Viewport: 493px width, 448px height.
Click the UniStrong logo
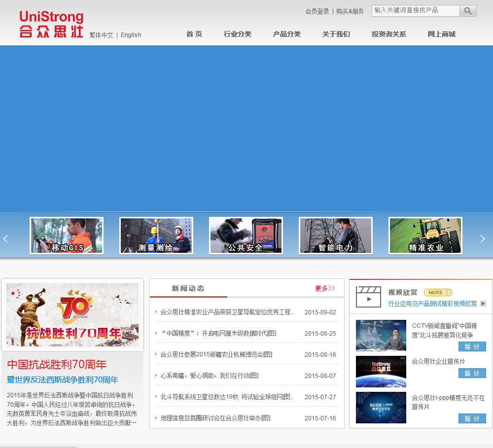[x=51, y=25]
